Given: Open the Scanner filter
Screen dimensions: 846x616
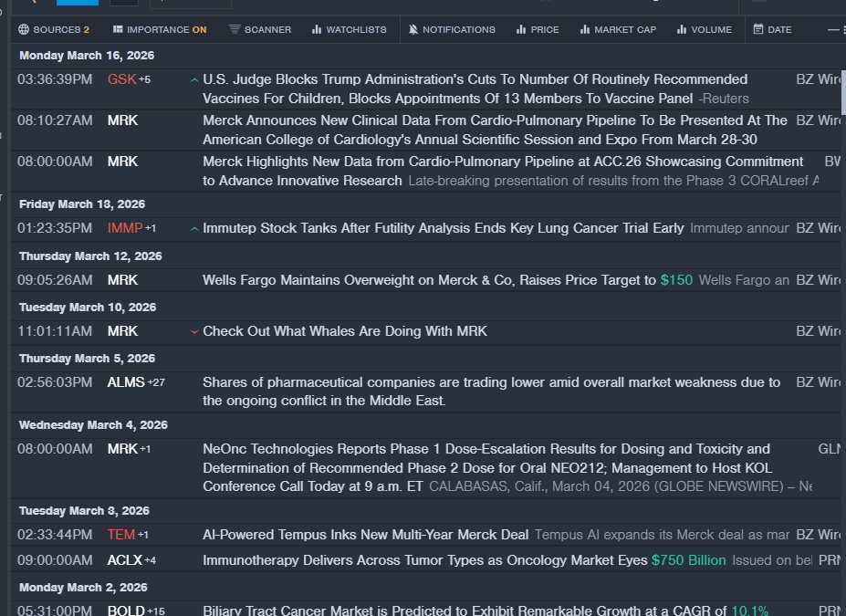Looking at the screenshot, I should (x=259, y=29).
